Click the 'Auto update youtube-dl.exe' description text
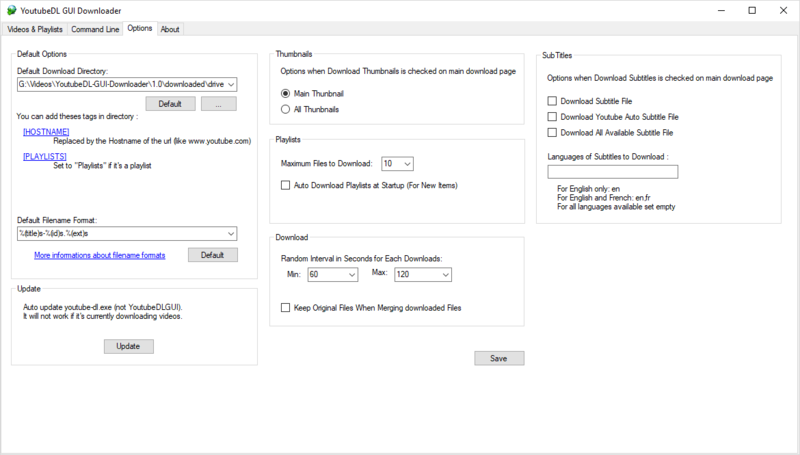This screenshot has width=800, height=455. click(103, 307)
